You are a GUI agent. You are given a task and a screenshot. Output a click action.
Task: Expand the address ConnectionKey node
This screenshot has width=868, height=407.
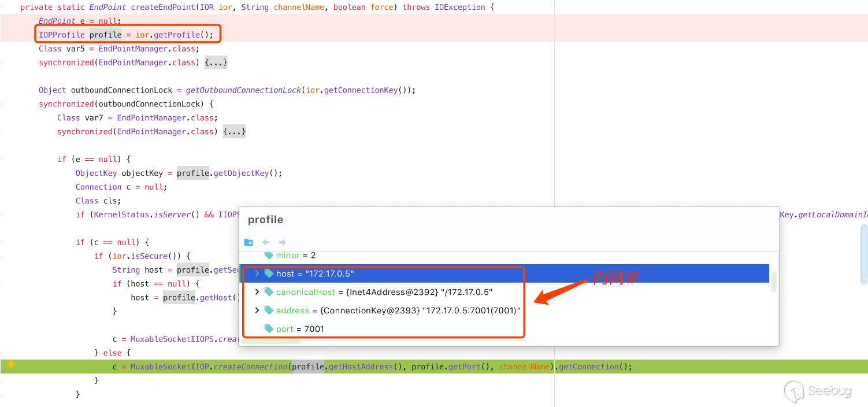pos(257,310)
